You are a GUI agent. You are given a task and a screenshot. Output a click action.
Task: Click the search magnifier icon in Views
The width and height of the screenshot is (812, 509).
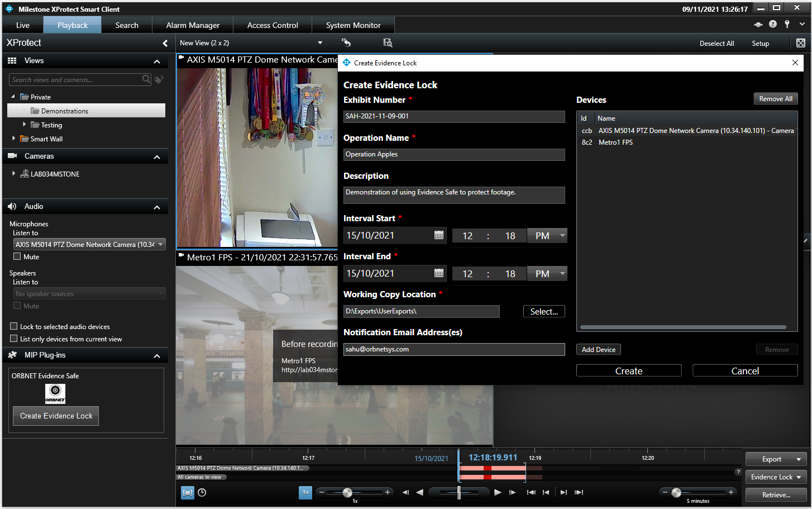[146, 79]
